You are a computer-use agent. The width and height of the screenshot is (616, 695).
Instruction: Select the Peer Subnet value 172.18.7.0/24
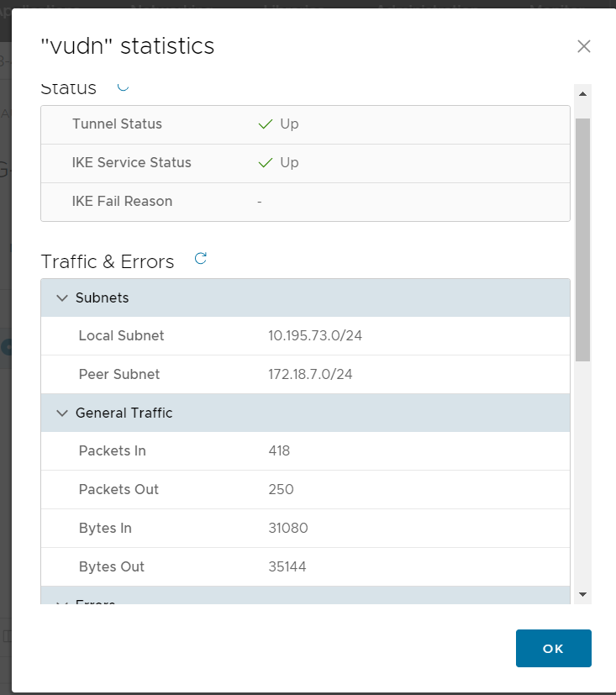point(310,375)
